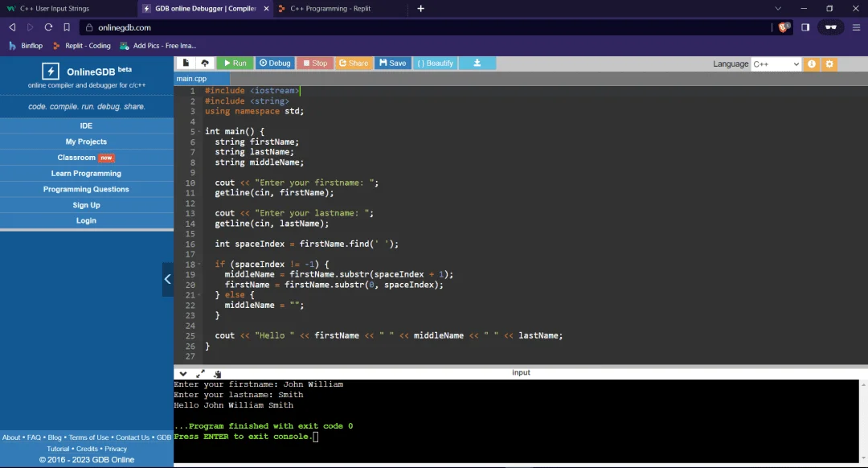Screen dimensions: 868x468
Task: Open editor settings gear icon
Action: [x=829, y=64]
